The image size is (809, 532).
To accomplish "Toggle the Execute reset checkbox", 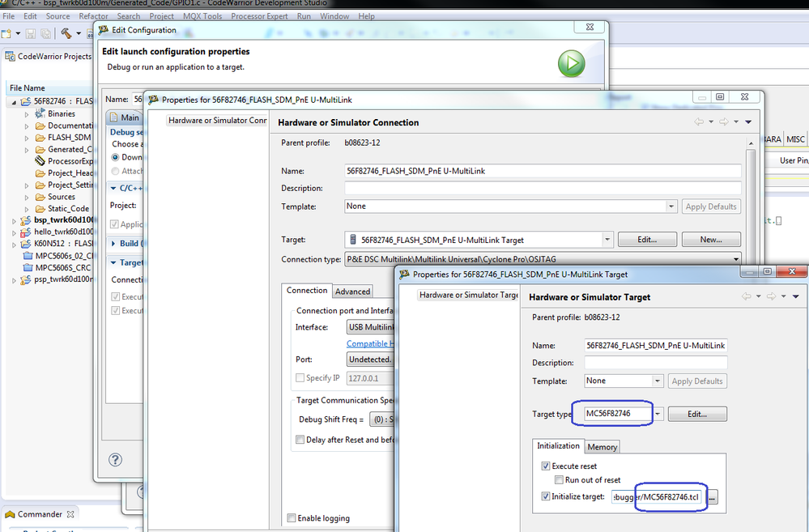I will click(545, 466).
